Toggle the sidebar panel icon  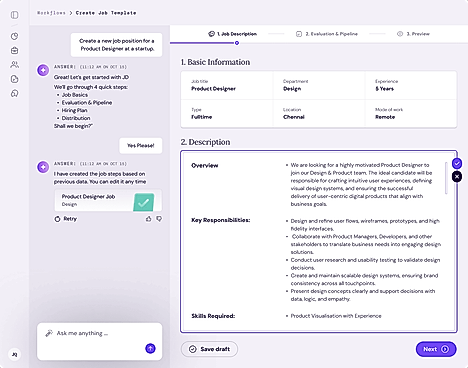(x=14, y=15)
